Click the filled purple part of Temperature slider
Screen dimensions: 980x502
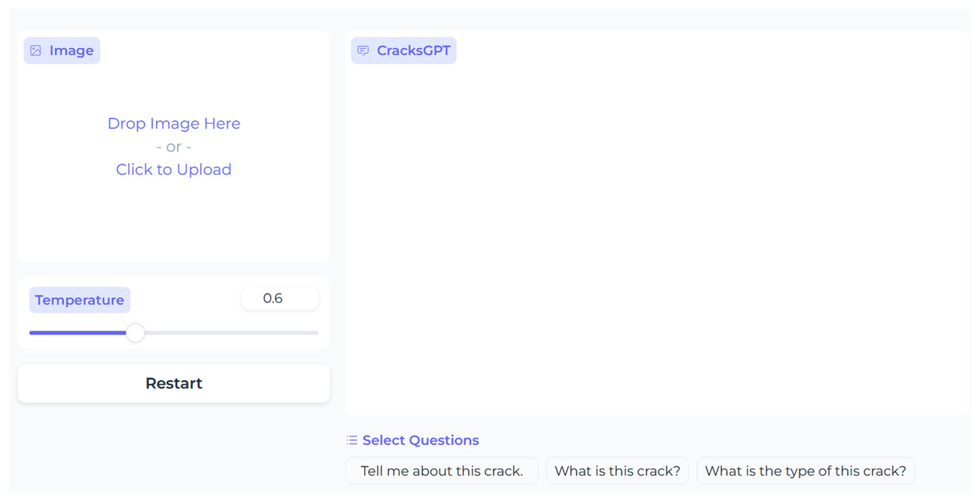click(76, 333)
